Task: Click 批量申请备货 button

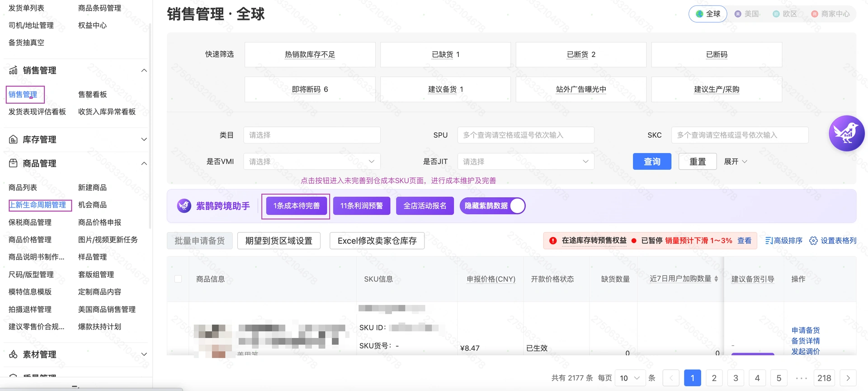Action: point(200,241)
